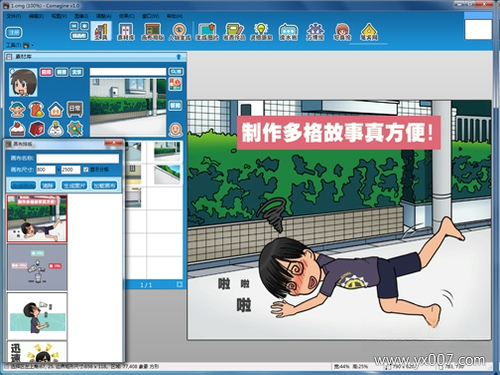Viewport: 500px width, 375px height.
Task: Click the wide layout button below the window icons
Action: coord(79,35)
